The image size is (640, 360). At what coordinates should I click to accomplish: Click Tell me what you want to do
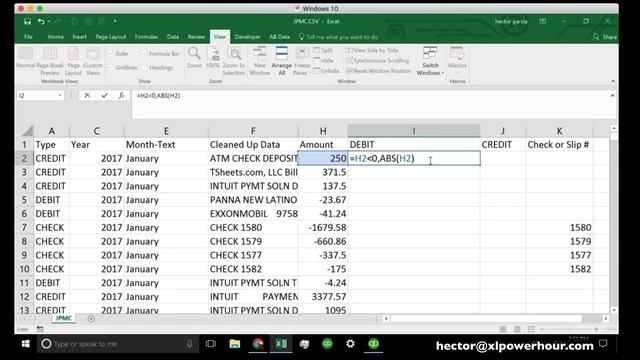tap(339, 37)
